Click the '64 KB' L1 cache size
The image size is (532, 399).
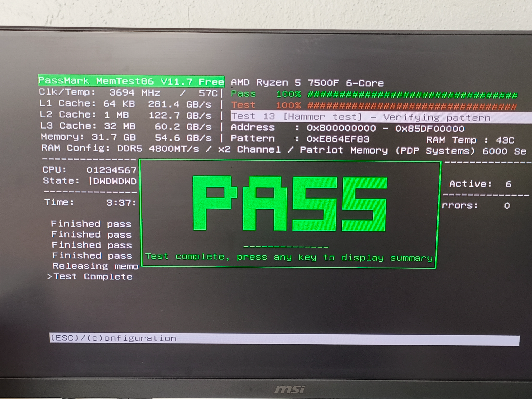coord(119,104)
